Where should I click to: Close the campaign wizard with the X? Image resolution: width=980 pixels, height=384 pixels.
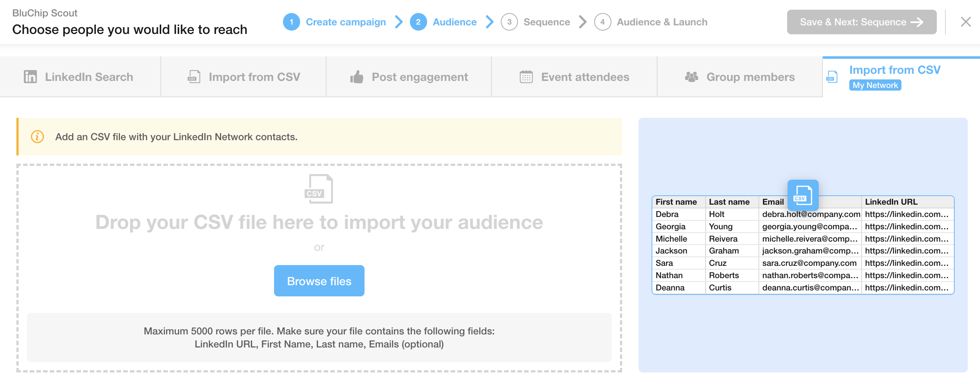(965, 22)
